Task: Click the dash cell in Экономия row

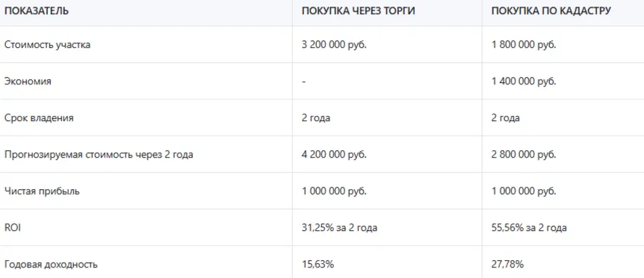Action: (x=303, y=81)
